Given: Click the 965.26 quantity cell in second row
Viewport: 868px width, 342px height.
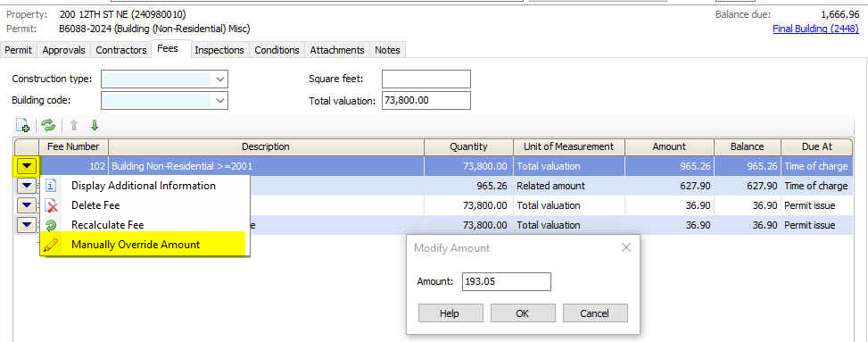Looking at the screenshot, I should tap(468, 186).
